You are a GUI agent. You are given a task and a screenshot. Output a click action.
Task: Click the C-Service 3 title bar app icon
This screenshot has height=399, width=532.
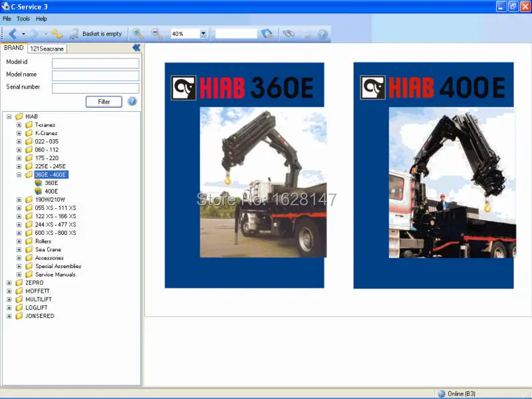tap(5, 6)
